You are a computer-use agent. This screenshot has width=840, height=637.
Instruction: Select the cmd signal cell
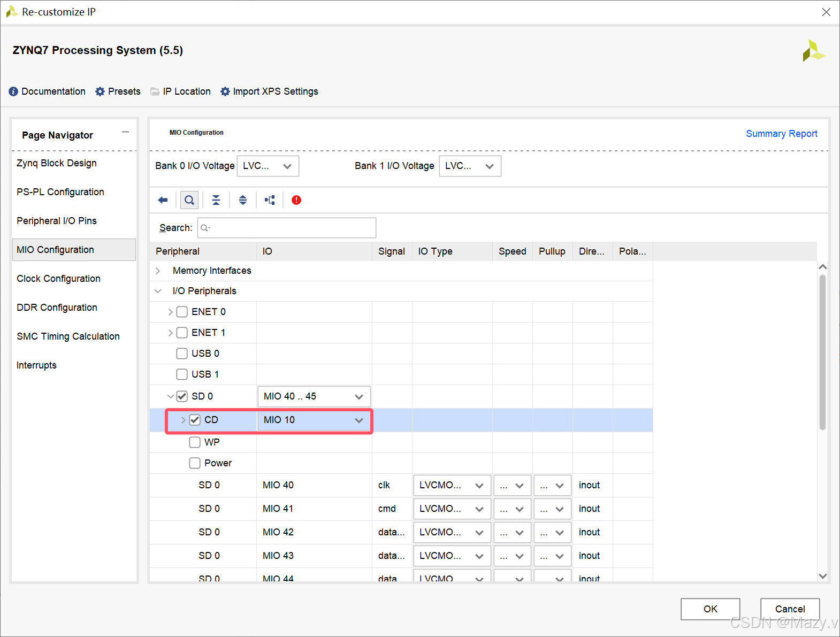tap(392, 509)
